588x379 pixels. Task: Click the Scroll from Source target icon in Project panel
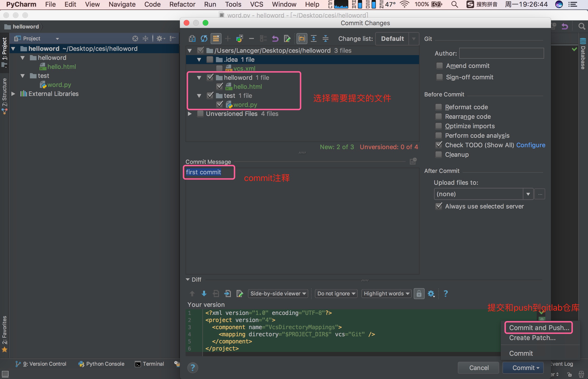pyautogui.click(x=135, y=38)
